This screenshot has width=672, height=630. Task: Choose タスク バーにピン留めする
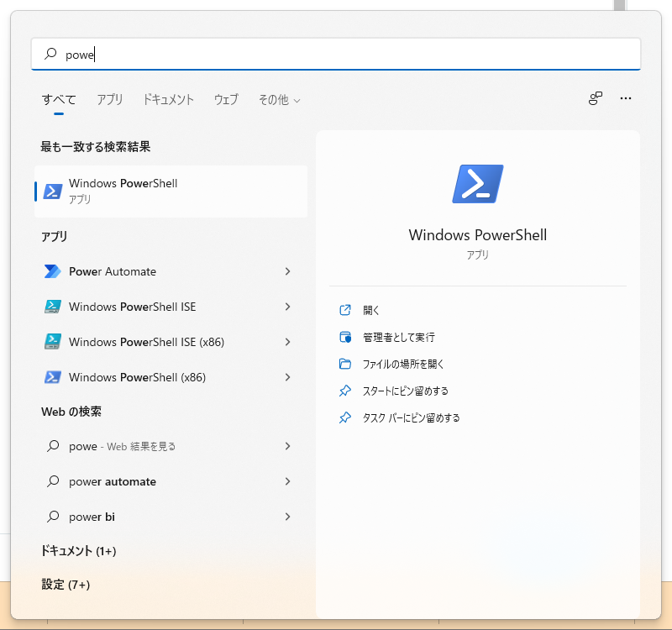[411, 417]
